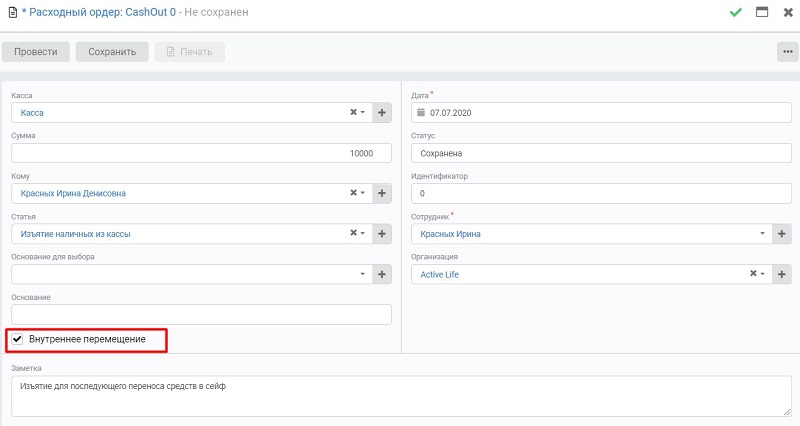Viewport: 800px width, 426px height.
Task: Click the Статус field showing Сохранена
Action: (x=602, y=153)
